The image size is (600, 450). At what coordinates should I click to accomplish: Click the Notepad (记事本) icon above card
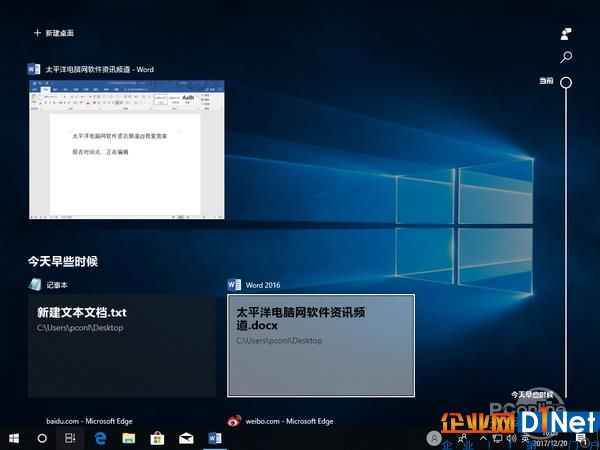(x=35, y=284)
